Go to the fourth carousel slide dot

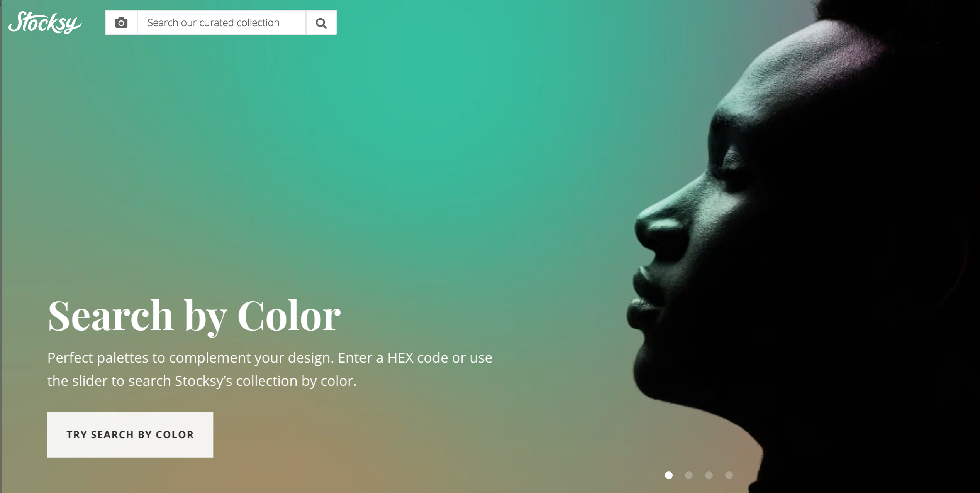coord(729,475)
